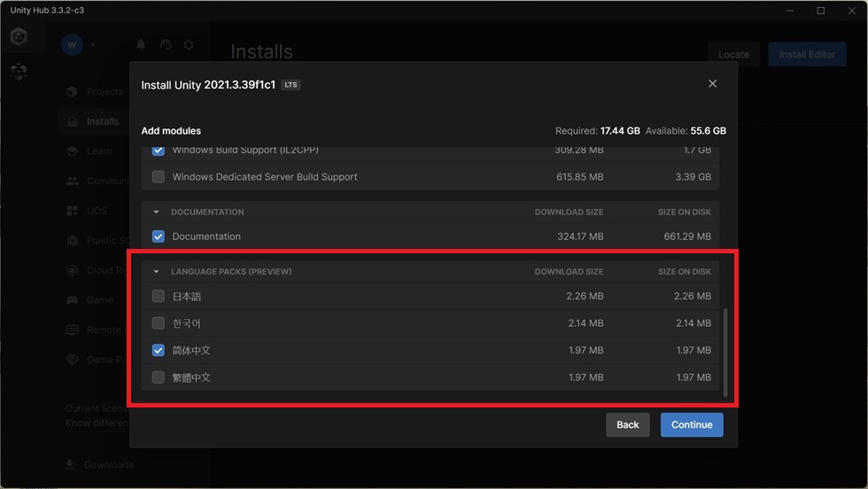Collapse the Language Packs section
Image resolution: width=868 pixels, height=489 pixels.
tap(156, 271)
